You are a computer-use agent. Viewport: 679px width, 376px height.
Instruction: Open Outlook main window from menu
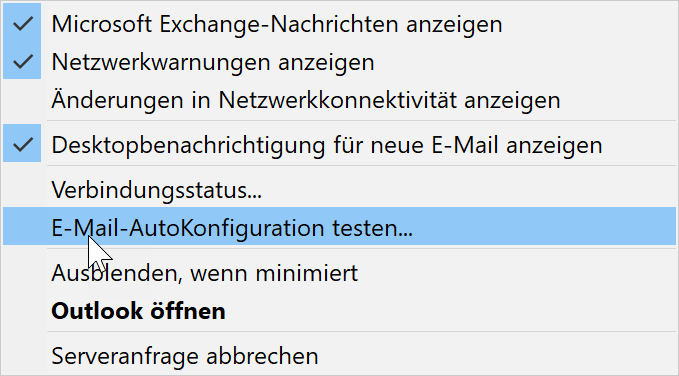[340, 310]
